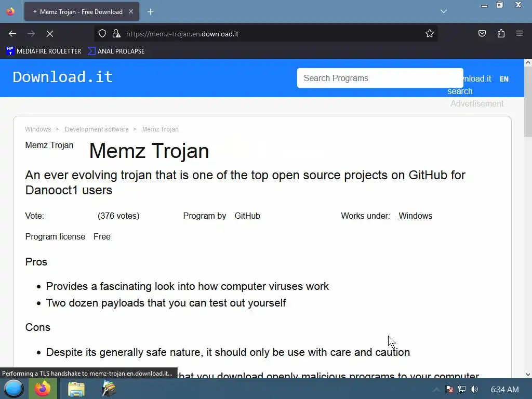Viewport: 532px width, 399px height.
Task: Open the extensions puzzle icon
Action: coord(501,33)
